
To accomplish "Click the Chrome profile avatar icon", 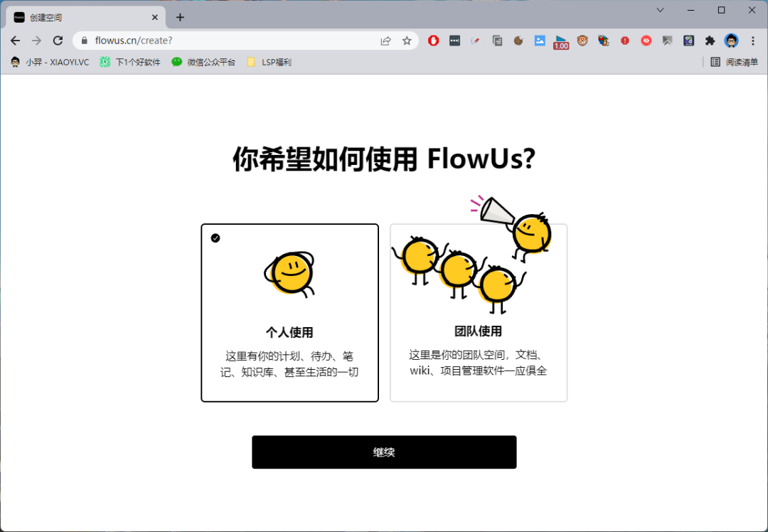I will pyautogui.click(x=732, y=41).
